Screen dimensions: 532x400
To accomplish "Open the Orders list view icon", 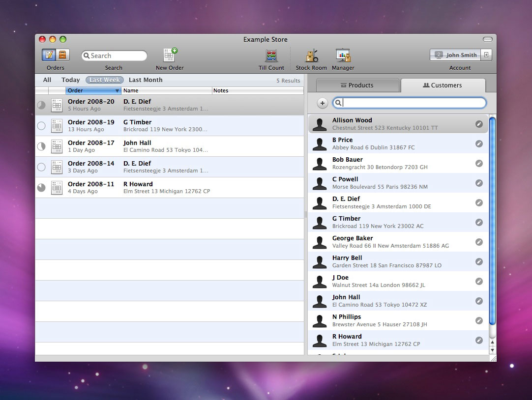I will (x=49, y=55).
